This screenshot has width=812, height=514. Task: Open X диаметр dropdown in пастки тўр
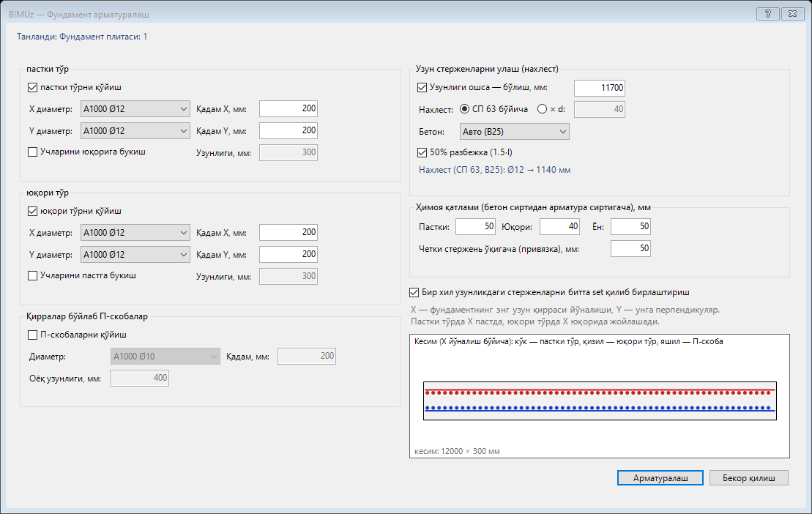(x=135, y=109)
